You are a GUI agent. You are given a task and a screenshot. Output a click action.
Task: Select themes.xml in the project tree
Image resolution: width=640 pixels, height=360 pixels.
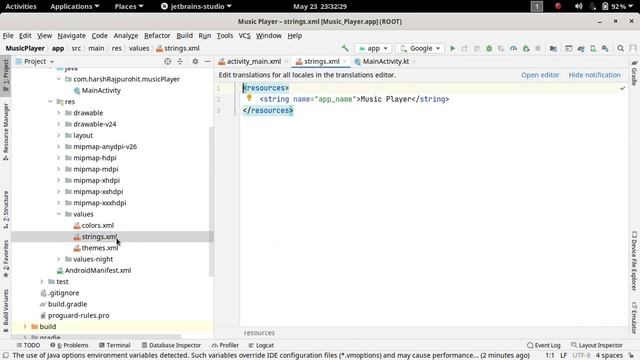coord(100,248)
